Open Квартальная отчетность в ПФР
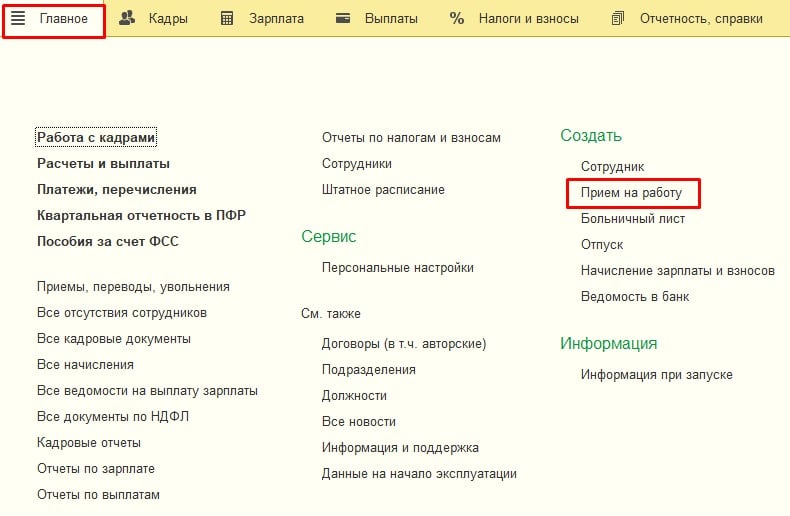This screenshot has width=790, height=516. pyautogui.click(x=141, y=216)
